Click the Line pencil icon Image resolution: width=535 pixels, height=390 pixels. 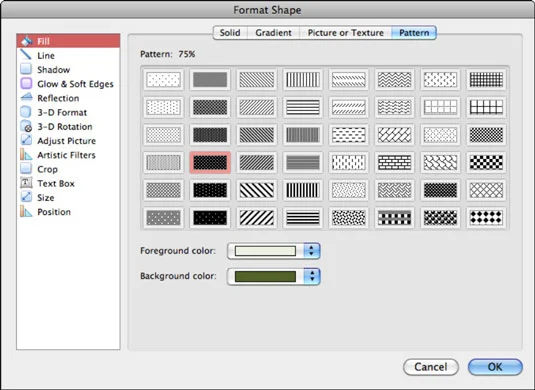click(x=26, y=55)
